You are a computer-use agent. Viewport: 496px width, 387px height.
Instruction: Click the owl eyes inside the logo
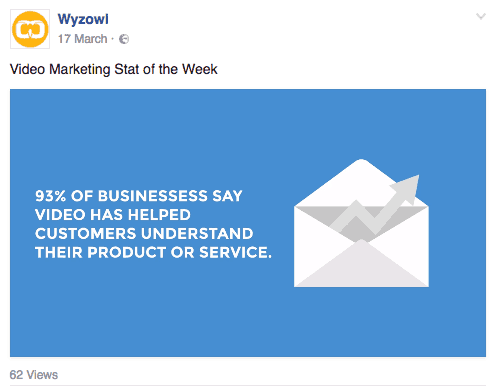point(30,29)
